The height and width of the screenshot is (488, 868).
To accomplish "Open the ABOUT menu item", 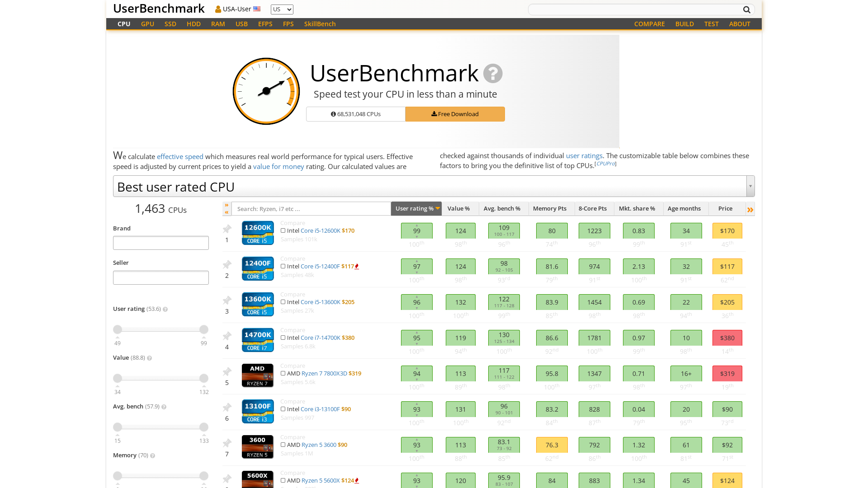I will [x=740, y=24].
